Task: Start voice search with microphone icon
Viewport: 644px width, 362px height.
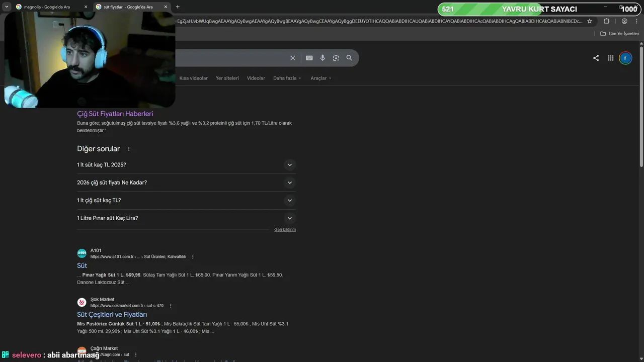Action: point(323,58)
